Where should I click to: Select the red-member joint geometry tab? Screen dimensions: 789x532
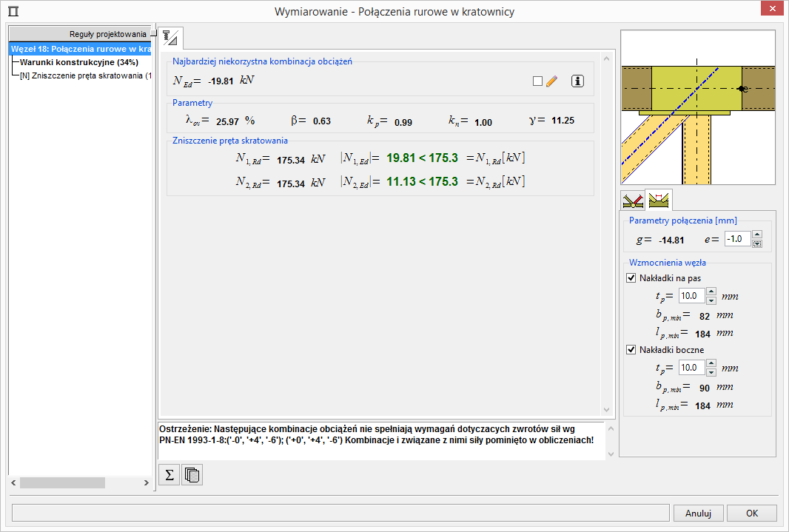click(x=633, y=201)
